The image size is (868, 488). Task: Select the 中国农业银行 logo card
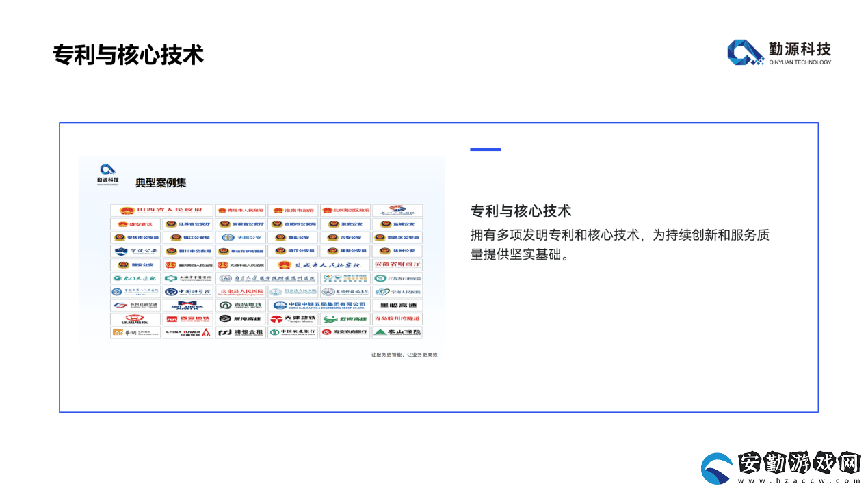[x=293, y=333]
